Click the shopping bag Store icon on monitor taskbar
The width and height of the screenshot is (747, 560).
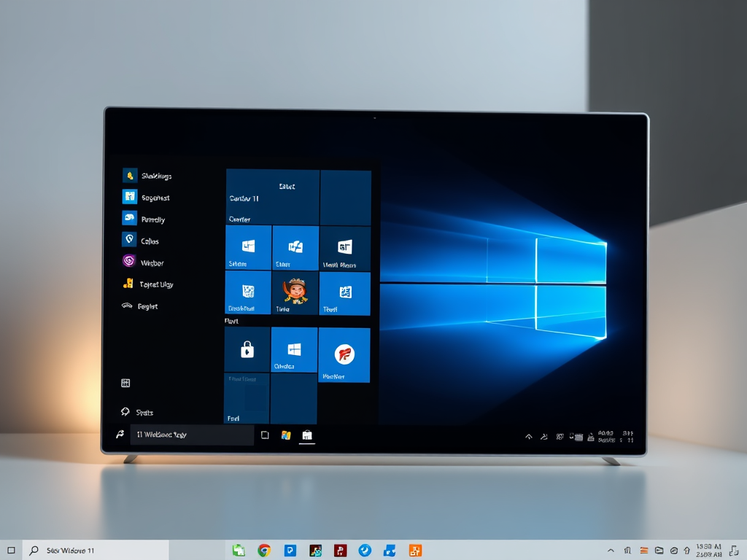point(307,435)
